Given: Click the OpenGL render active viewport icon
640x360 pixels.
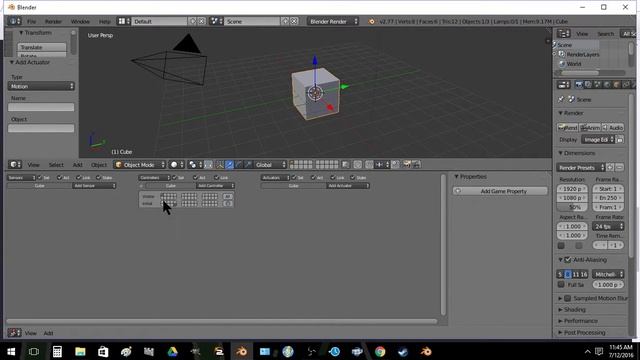Looking at the screenshot, I should 407,164.
